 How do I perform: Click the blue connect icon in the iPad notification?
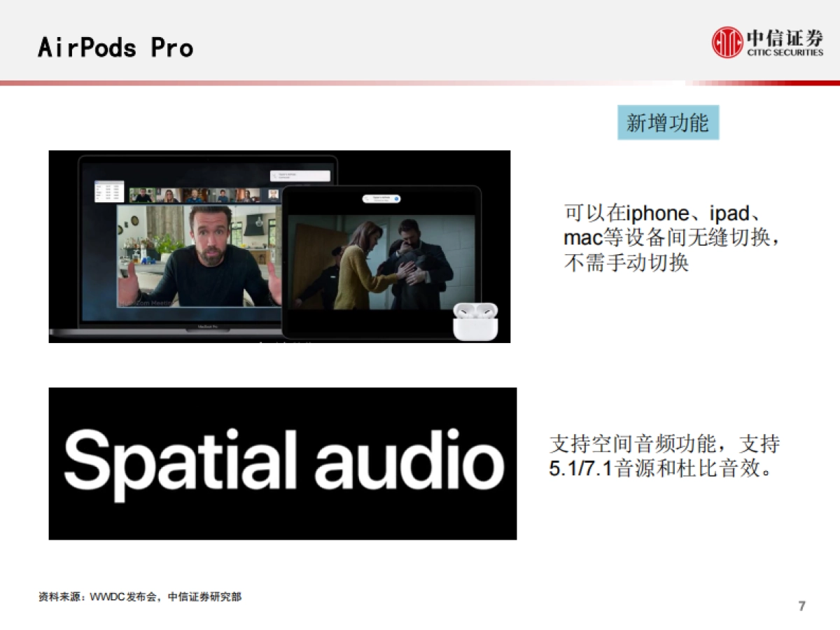tap(397, 198)
